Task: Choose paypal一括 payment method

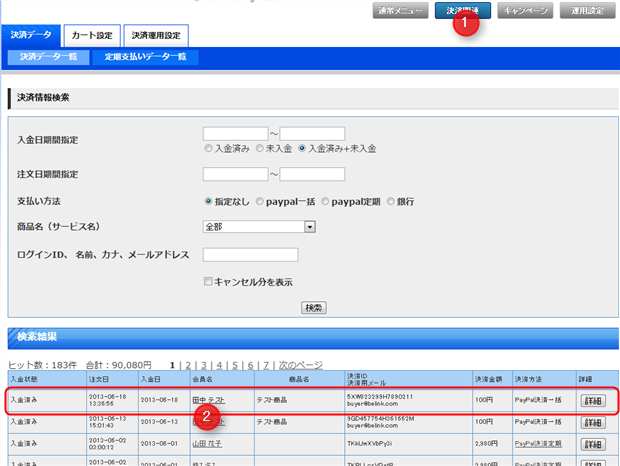Action: pyautogui.click(x=260, y=201)
